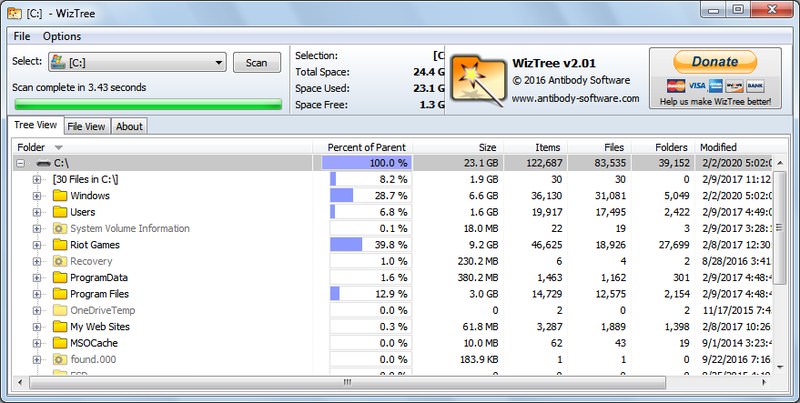Sort by the Files column header

tap(599, 147)
